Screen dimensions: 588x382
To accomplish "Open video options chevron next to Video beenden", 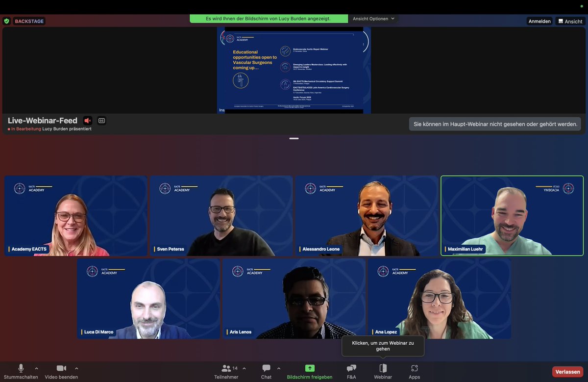I will point(76,368).
